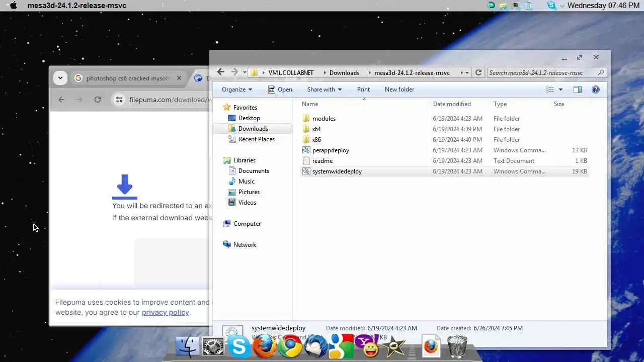Go back in the Chrome window
The width and height of the screenshot is (644, 362).
click(61, 100)
